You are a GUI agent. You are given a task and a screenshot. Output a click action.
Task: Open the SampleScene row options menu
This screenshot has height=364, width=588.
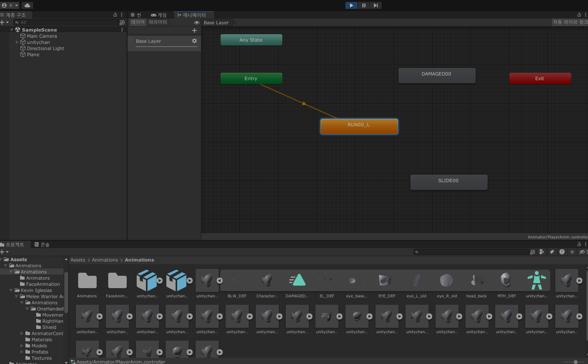[x=122, y=30]
